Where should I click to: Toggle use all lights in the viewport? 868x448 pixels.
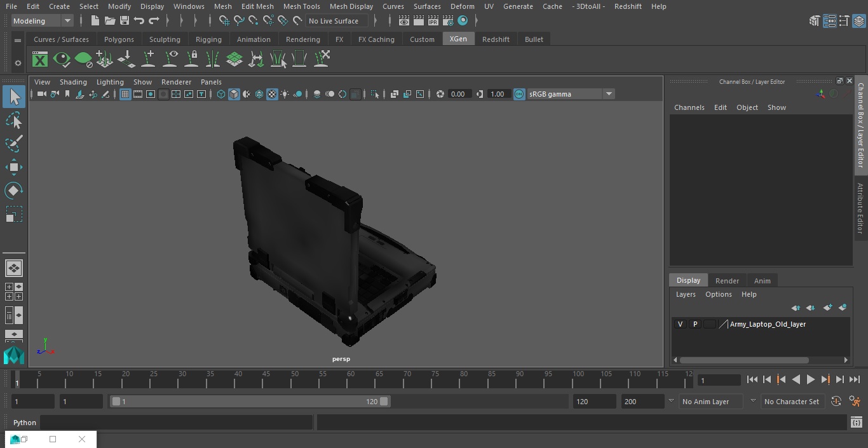[x=285, y=94]
